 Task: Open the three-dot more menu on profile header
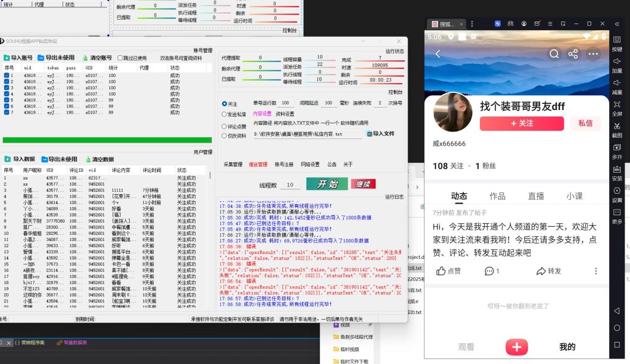593,54
